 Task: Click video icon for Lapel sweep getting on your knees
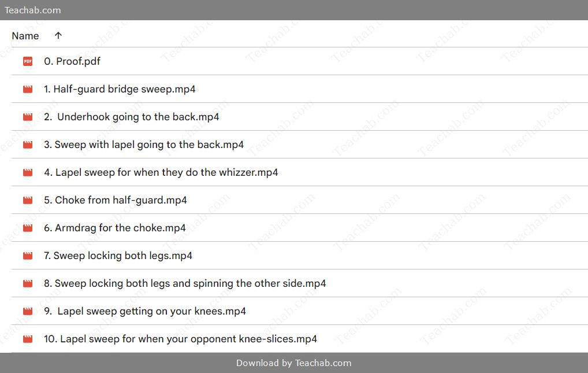tap(28, 311)
